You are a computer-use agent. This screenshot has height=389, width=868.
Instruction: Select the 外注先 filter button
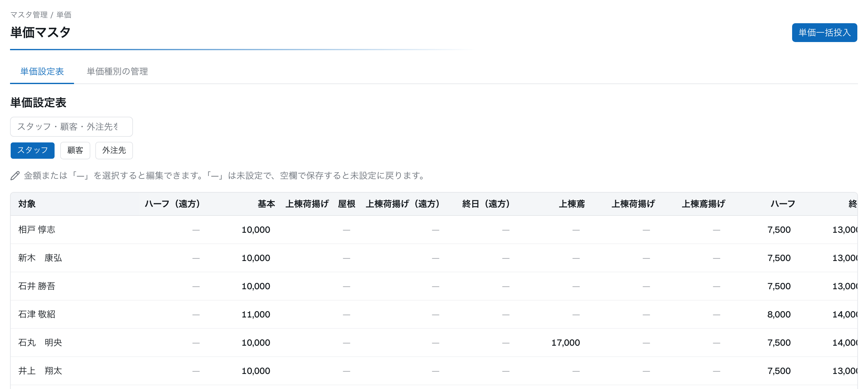[114, 150]
